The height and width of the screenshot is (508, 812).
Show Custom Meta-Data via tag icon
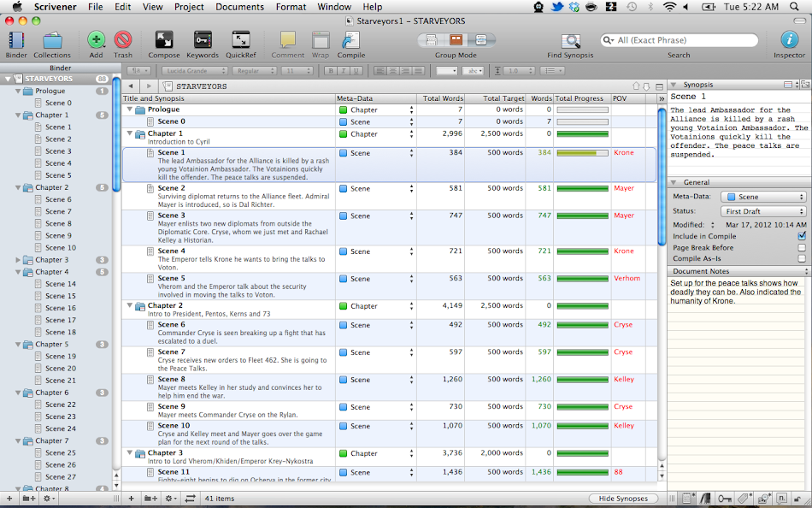coord(744,498)
